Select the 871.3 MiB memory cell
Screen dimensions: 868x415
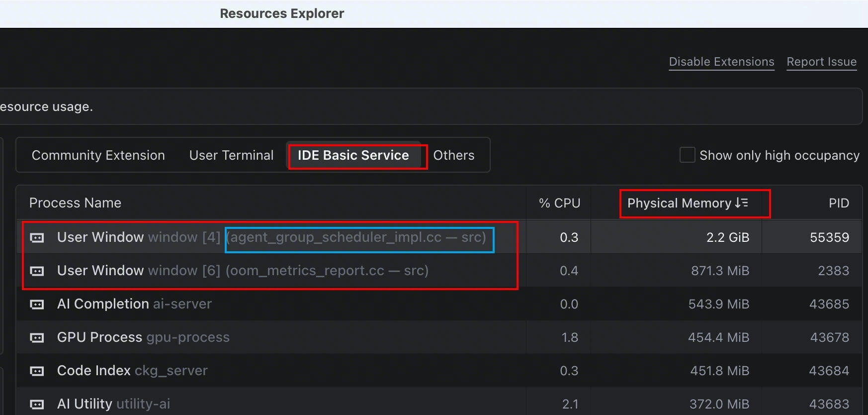(x=720, y=271)
